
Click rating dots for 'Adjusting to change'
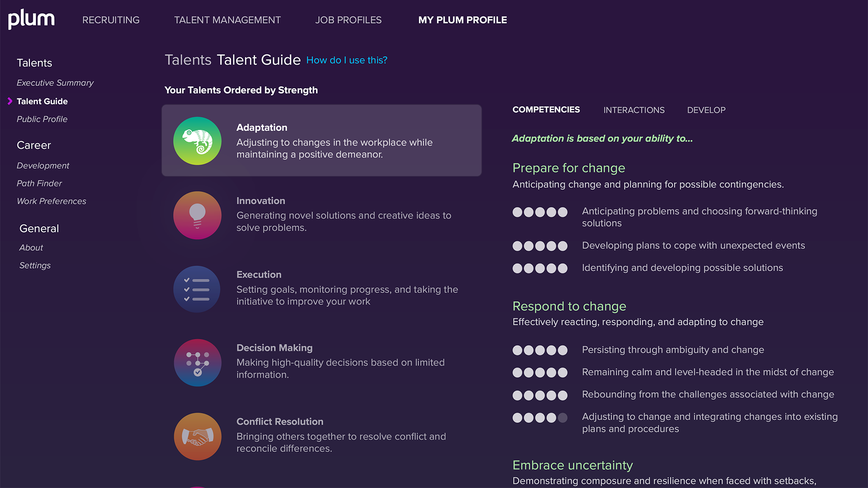click(540, 418)
